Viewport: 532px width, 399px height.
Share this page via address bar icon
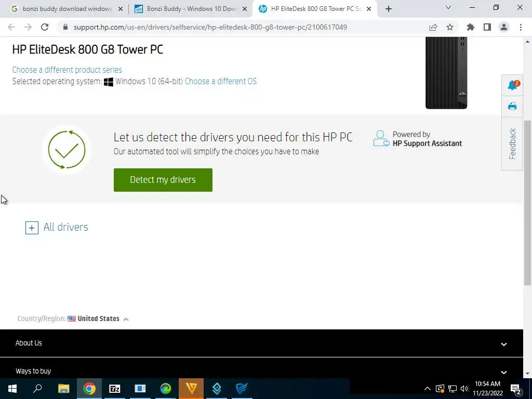[433, 27]
